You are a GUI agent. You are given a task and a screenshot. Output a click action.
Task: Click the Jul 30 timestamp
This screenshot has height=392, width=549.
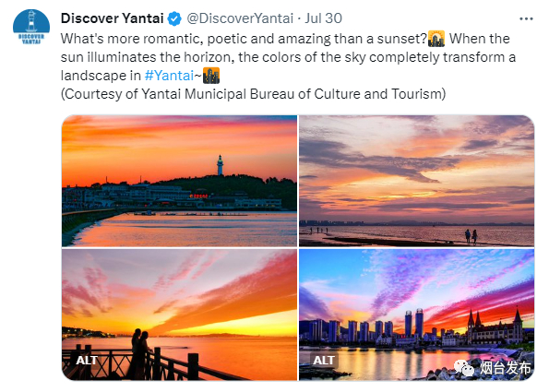(x=323, y=18)
